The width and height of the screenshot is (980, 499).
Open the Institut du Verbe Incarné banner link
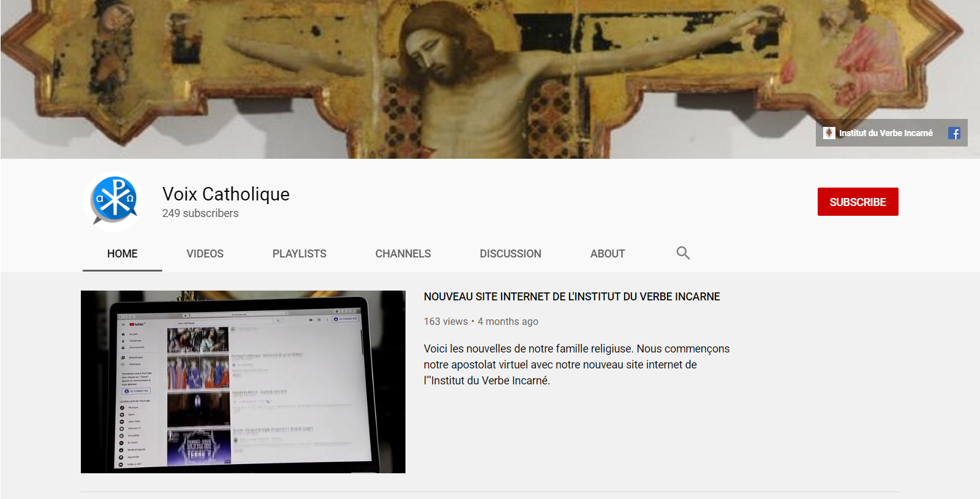tap(886, 133)
